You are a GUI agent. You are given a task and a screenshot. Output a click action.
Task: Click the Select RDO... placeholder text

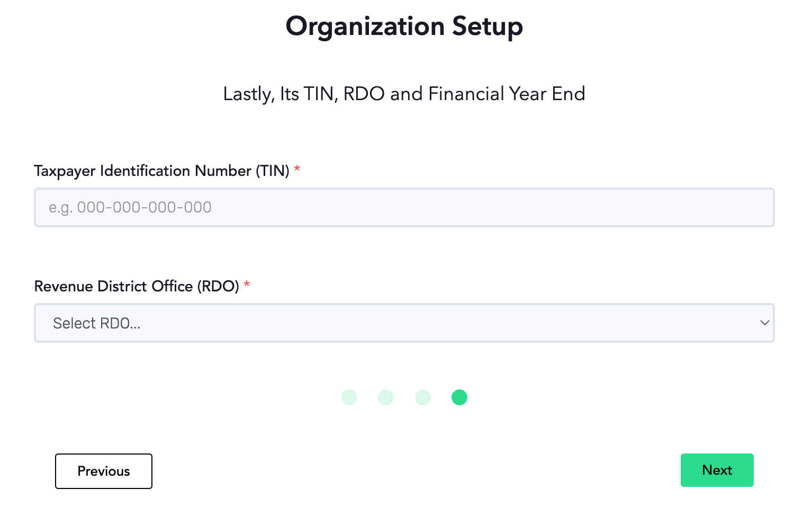[97, 324]
